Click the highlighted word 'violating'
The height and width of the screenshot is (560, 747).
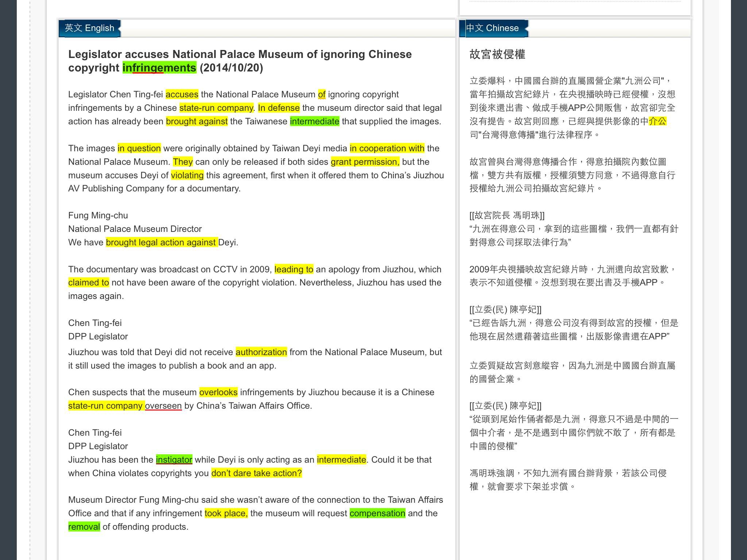click(187, 175)
